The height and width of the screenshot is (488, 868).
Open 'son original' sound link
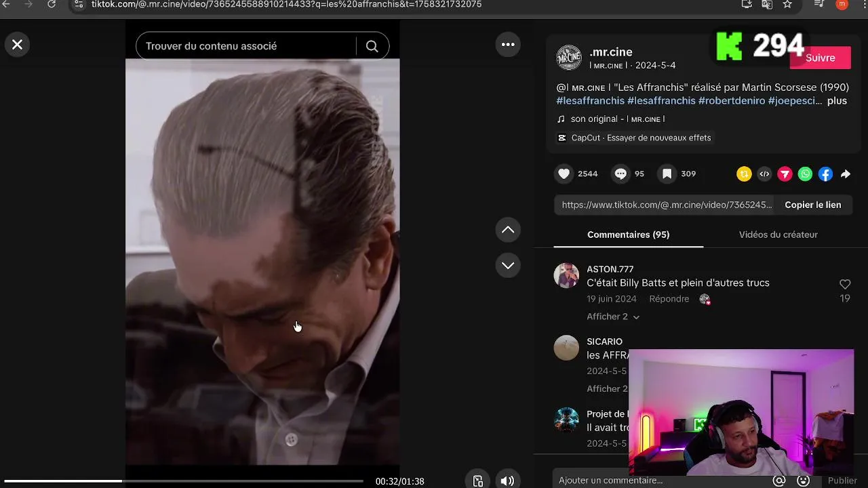click(x=617, y=119)
